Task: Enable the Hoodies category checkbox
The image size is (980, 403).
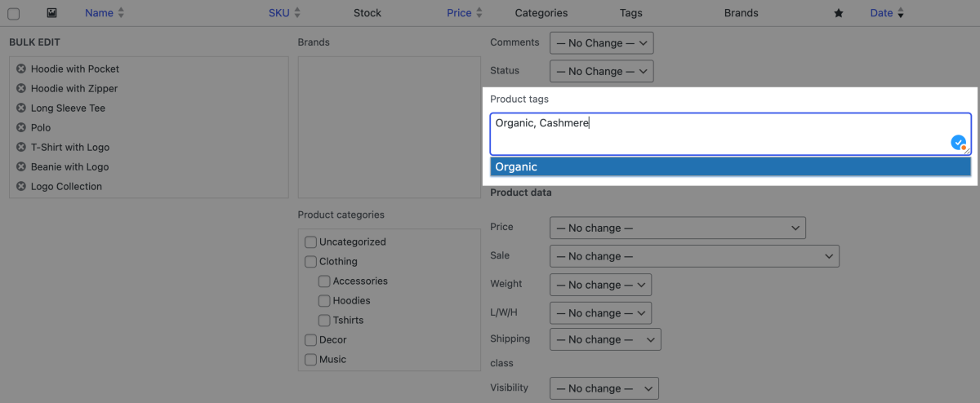Action: (x=324, y=301)
